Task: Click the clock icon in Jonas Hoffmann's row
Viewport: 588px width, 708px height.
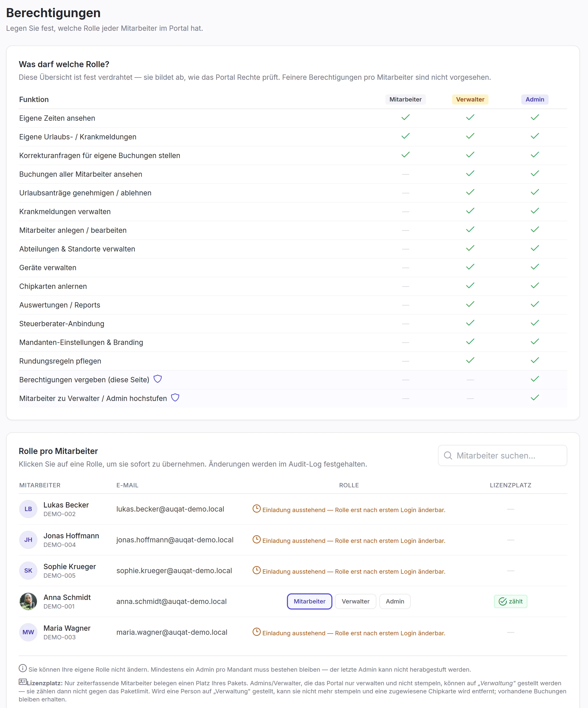Action: (x=257, y=539)
